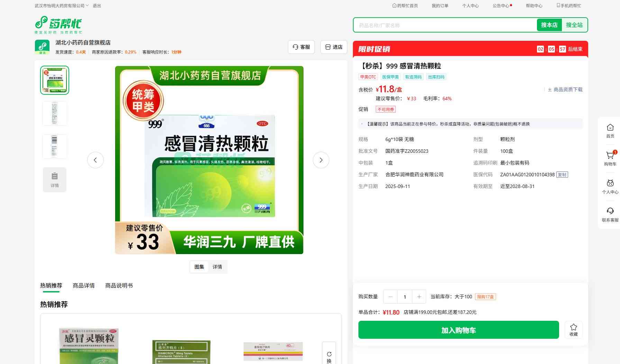The height and width of the screenshot is (364, 620).
Task: Switch to the 商品说明书 tab
Action: [x=119, y=286]
